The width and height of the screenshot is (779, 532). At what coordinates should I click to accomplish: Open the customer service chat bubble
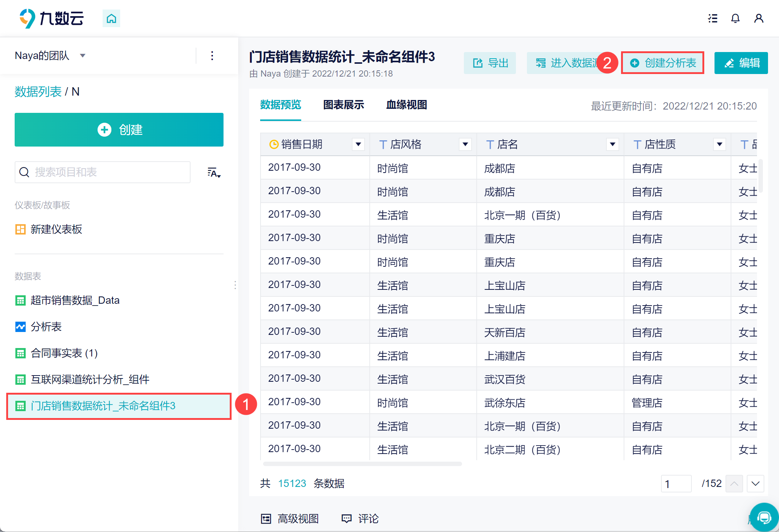tap(764, 517)
